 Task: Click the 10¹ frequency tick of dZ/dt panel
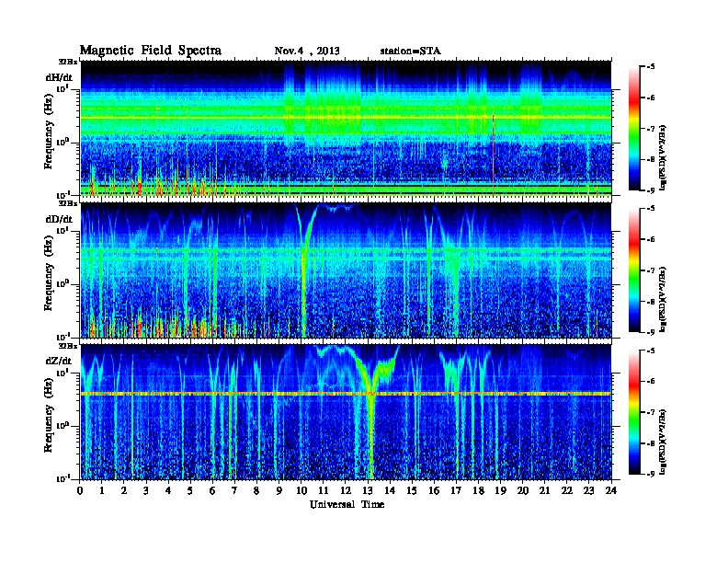tap(63, 373)
